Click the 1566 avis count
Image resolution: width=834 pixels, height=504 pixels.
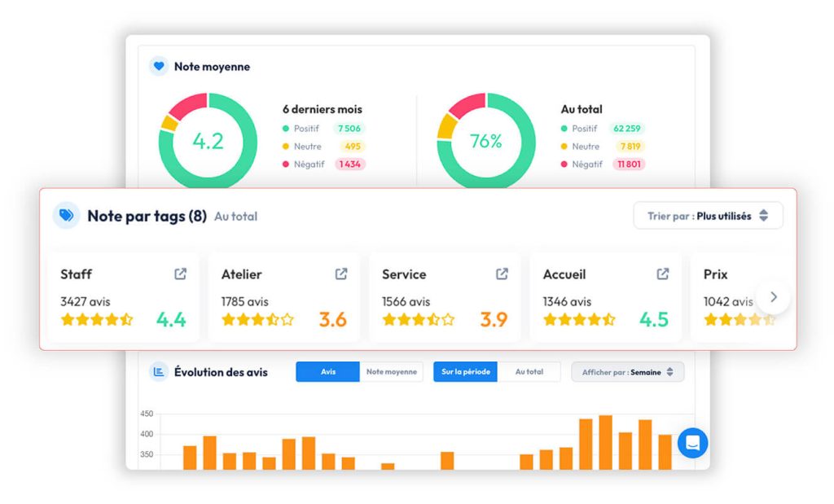406,301
